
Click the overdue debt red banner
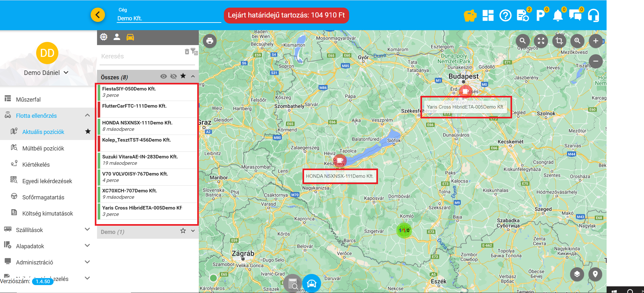tap(286, 15)
